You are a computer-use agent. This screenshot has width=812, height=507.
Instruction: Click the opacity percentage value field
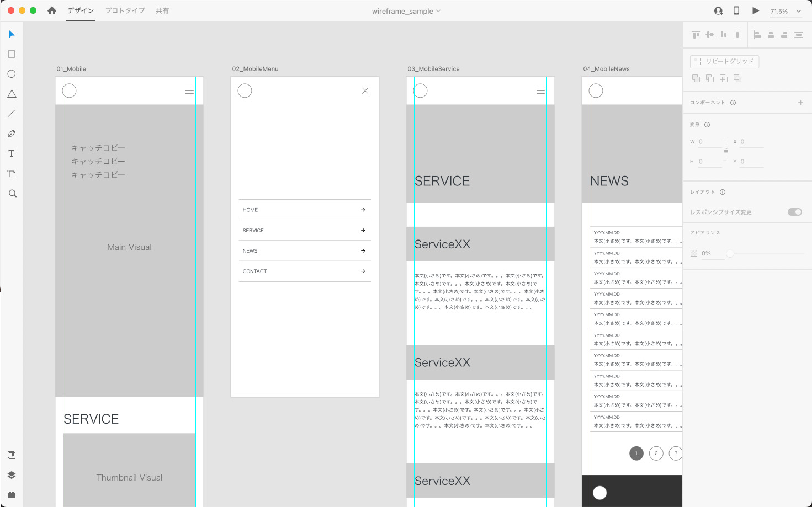713,253
